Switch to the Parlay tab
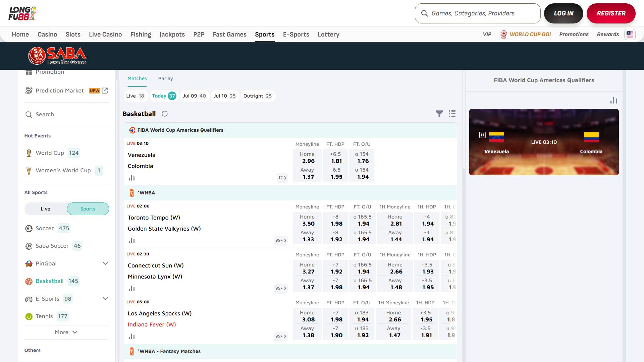The width and height of the screenshot is (644, 362). [x=166, y=78]
